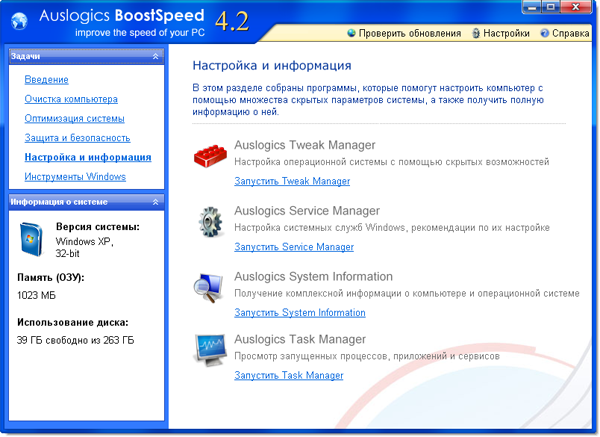Click the globe logo in title bar
The image size is (600, 437).
pos(19,21)
